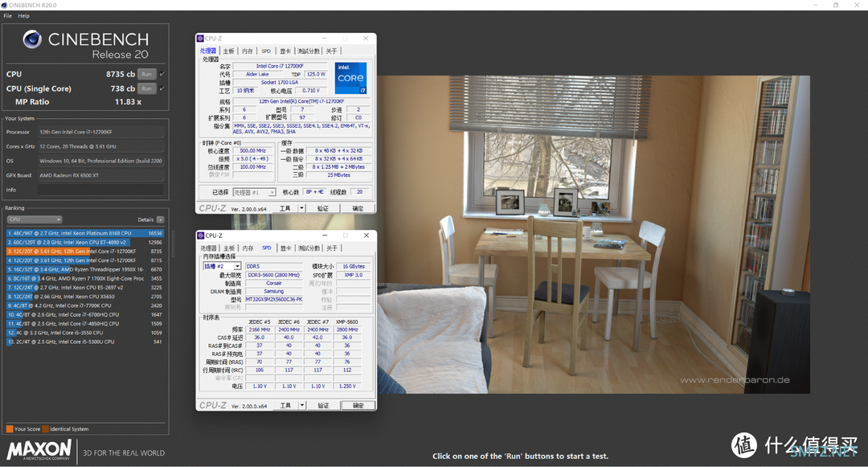The image size is (868, 467).
Task: Click 确定 button in upper CPU-Z
Action: click(x=358, y=209)
